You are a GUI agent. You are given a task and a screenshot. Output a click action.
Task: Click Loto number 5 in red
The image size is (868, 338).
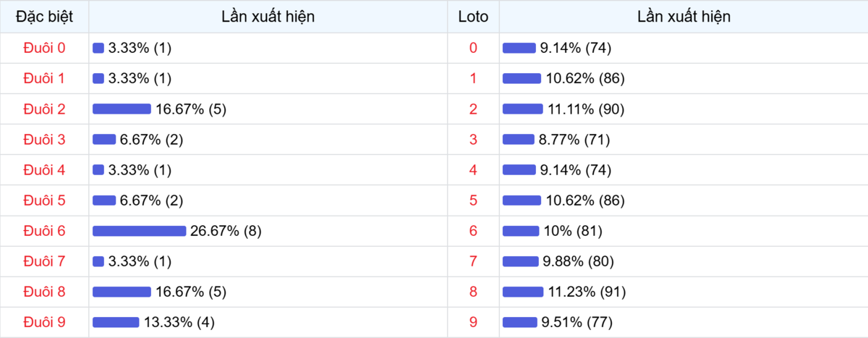(473, 200)
